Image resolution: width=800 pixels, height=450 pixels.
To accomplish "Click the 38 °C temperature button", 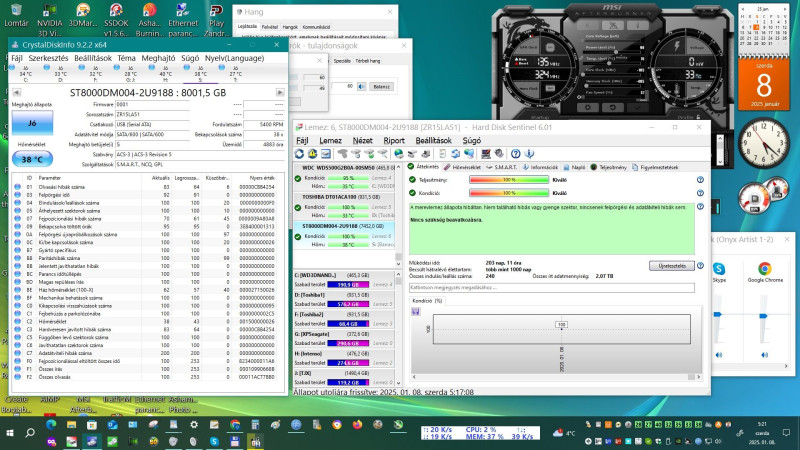I will click(32, 159).
